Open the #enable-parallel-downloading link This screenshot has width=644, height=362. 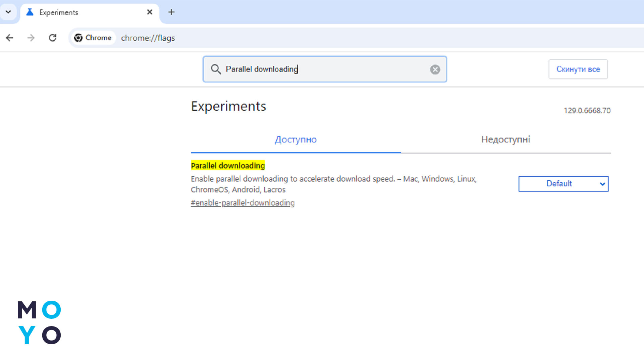243,203
